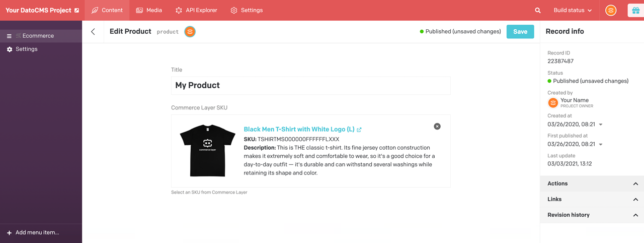Screen dimensions: 644x243
Task: Switch to the Media tab
Action: pyautogui.click(x=149, y=11)
